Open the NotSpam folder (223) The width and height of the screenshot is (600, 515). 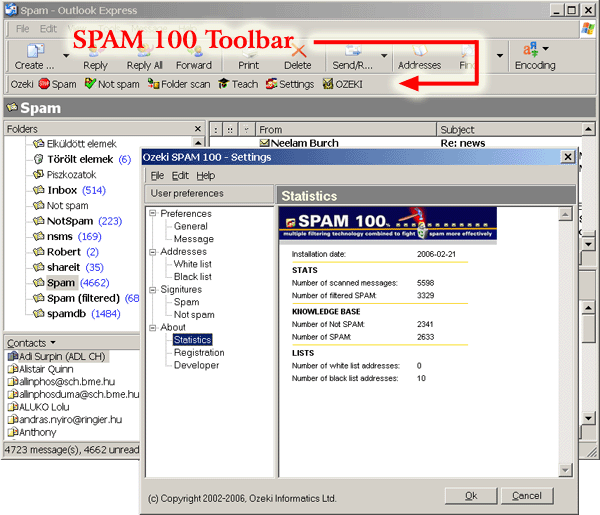pos(77,221)
